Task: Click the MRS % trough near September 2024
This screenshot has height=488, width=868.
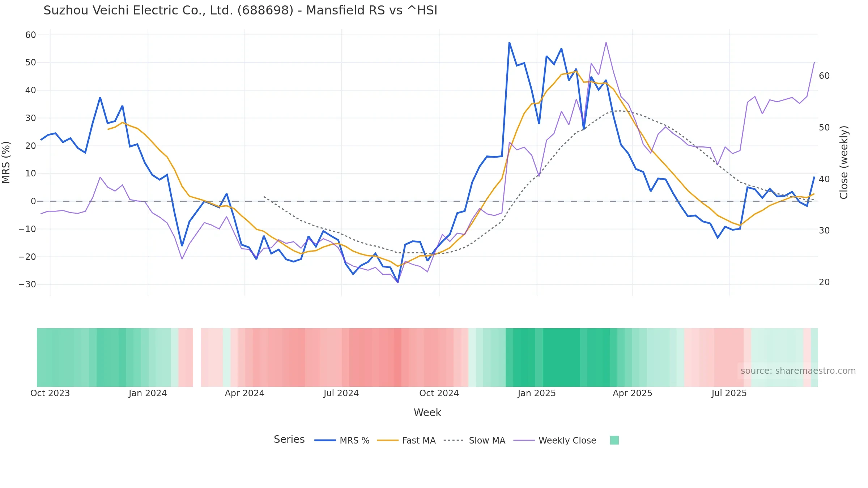Action: click(397, 282)
